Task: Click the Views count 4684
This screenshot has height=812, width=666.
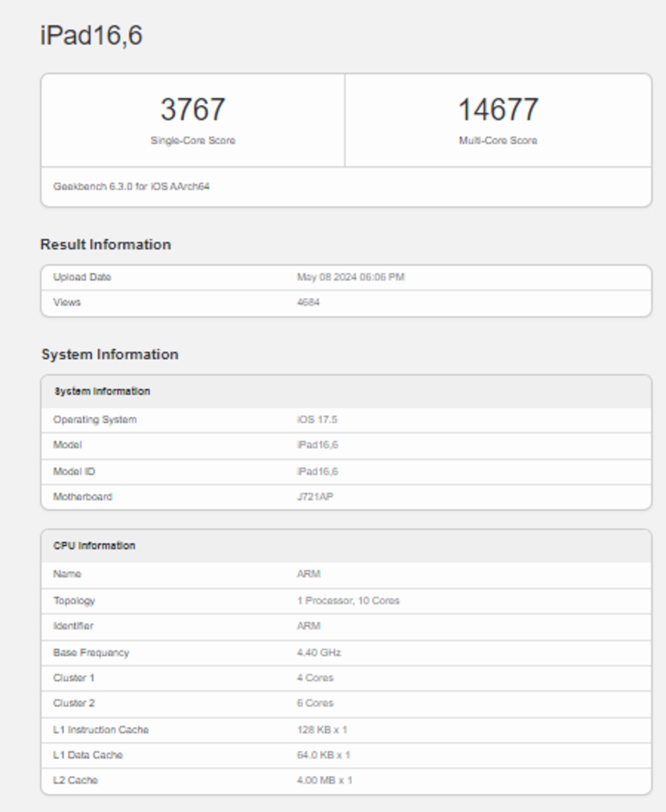Action: tap(308, 302)
